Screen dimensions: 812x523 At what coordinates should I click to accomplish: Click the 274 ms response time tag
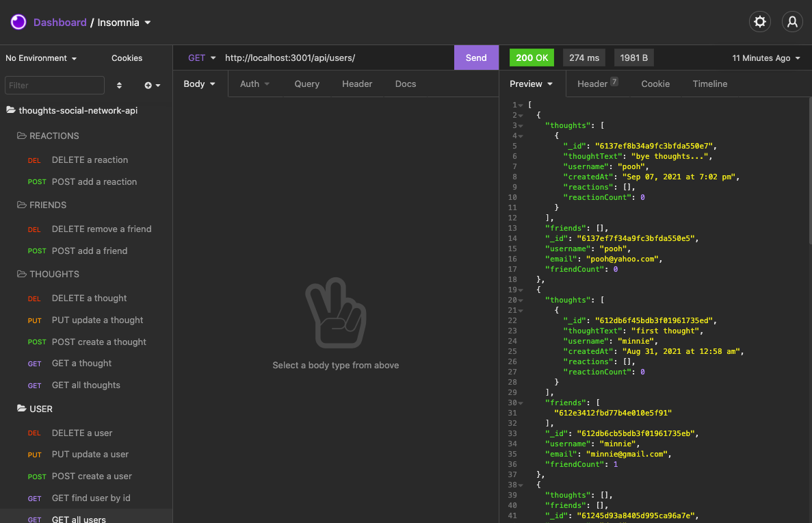pos(584,58)
